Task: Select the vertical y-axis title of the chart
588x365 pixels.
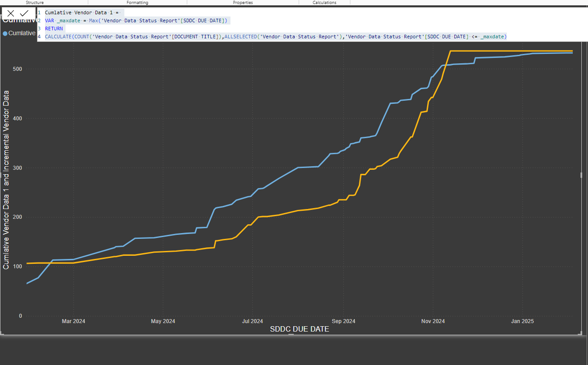Action: click(6, 180)
